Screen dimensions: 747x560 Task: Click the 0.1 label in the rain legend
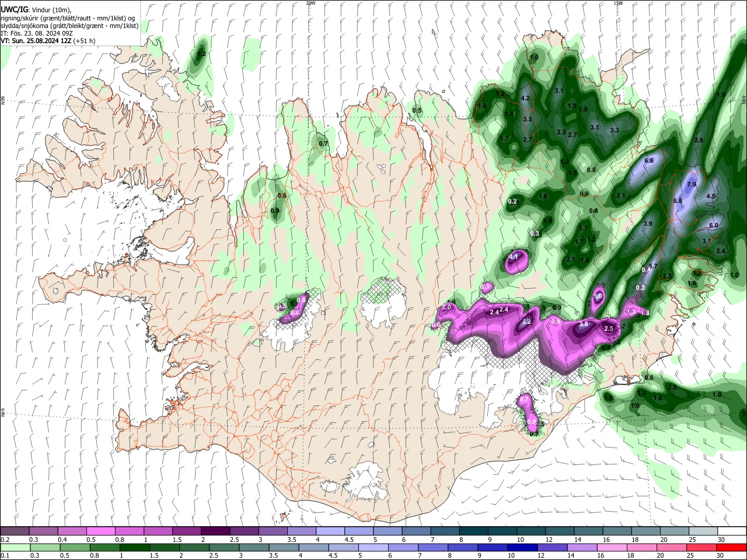click(5, 556)
